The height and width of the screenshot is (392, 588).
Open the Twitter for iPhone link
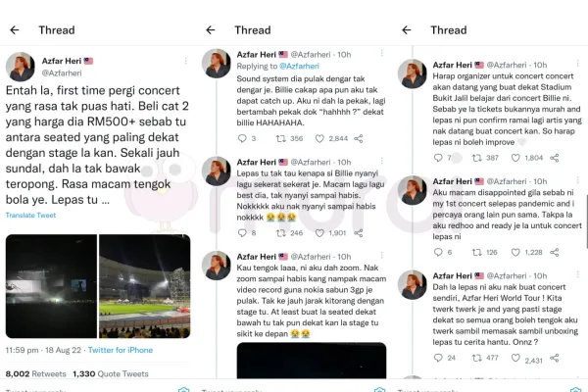[x=121, y=350]
